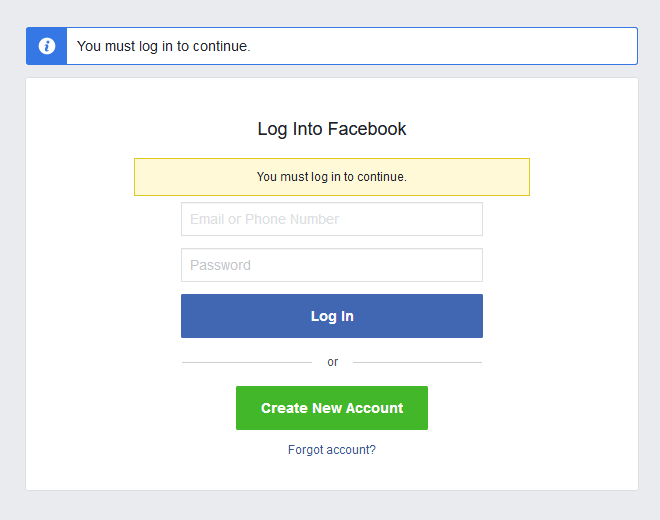
Task: Click empty space in the top banner
Action: click(x=450, y=46)
